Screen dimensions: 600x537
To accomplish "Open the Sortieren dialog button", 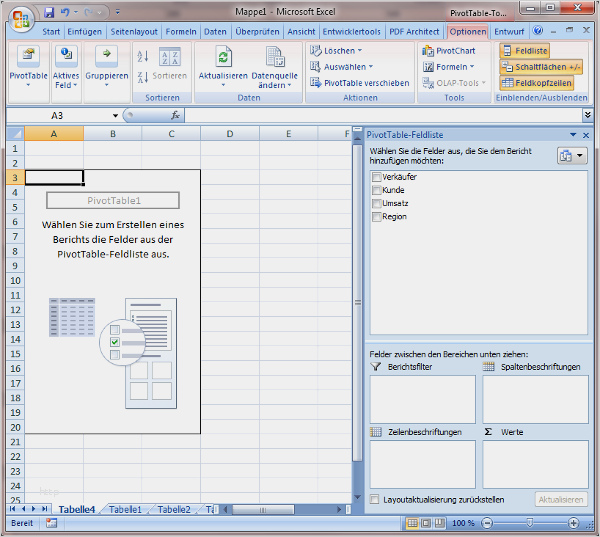I will [x=170, y=63].
